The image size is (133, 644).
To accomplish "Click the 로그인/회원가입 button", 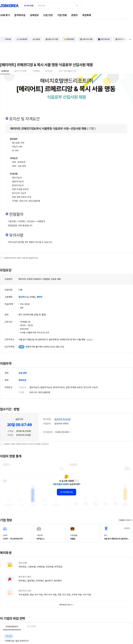I will click(x=66, y=492).
